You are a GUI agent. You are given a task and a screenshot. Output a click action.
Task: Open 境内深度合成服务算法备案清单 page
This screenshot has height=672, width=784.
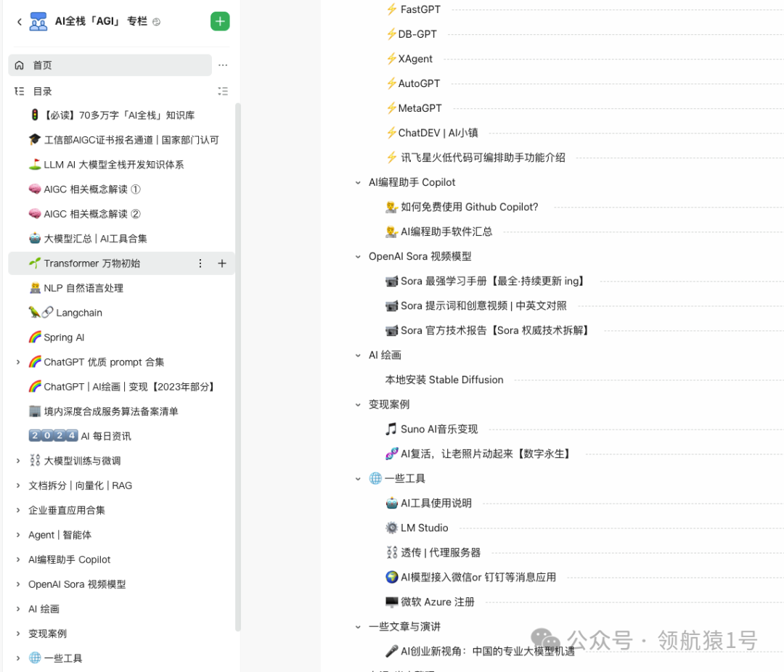tap(111, 411)
